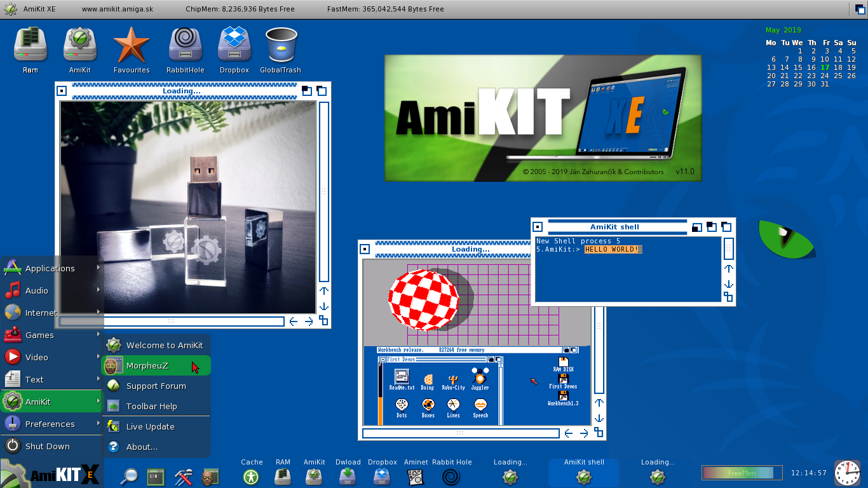Open the RabbitHole desktop icon
Viewport: 868px width, 488px height.
point(185,46)
